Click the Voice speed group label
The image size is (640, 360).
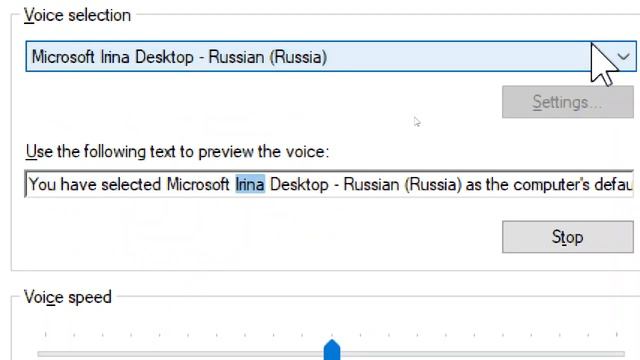pyautogui.click(x=68, y=297)
